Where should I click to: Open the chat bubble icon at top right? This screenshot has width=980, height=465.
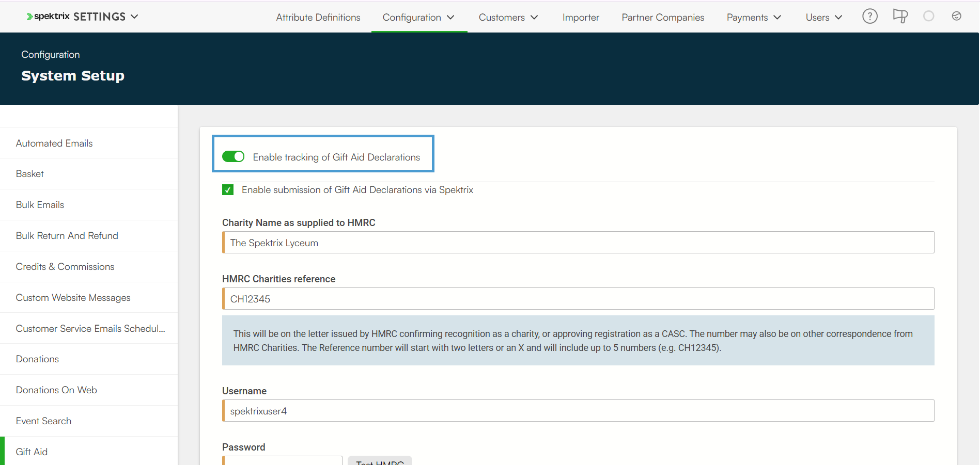click(957, 17)
